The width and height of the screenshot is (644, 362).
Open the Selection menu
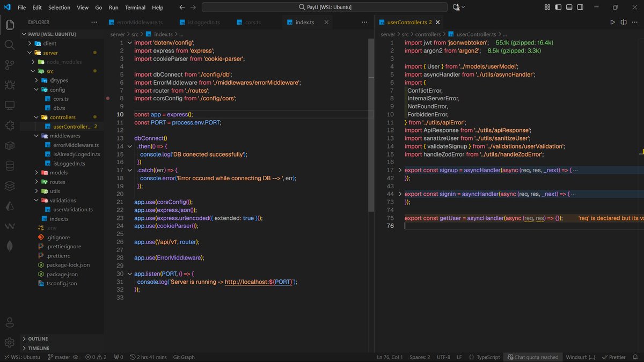pos(59,8)
